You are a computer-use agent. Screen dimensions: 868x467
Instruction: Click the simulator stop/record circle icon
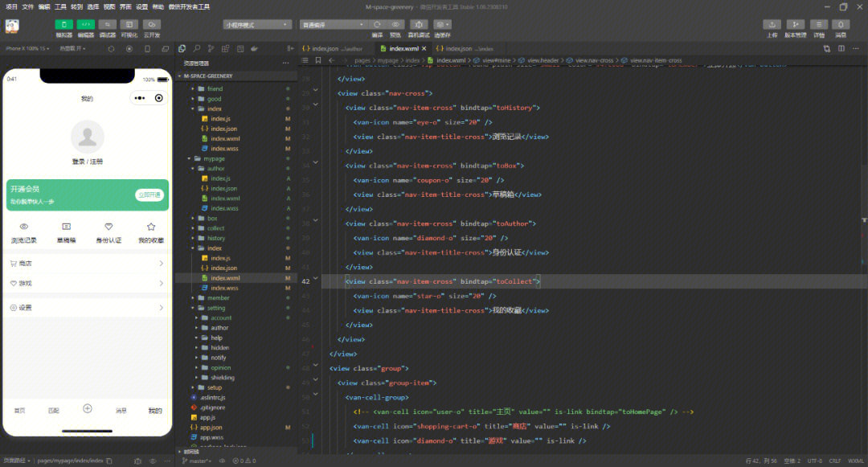point(129,49)
